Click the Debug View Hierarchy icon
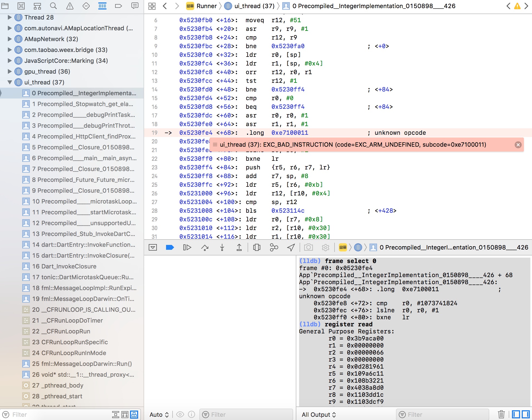The image size is (532, 420). [x=257, y=247]
